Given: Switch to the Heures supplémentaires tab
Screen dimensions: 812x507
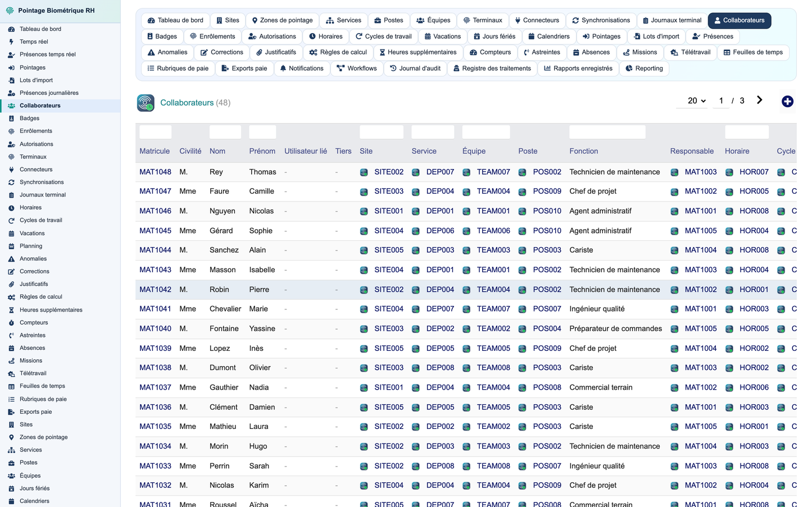Looking at the screenshot, I should coord(418,52).
